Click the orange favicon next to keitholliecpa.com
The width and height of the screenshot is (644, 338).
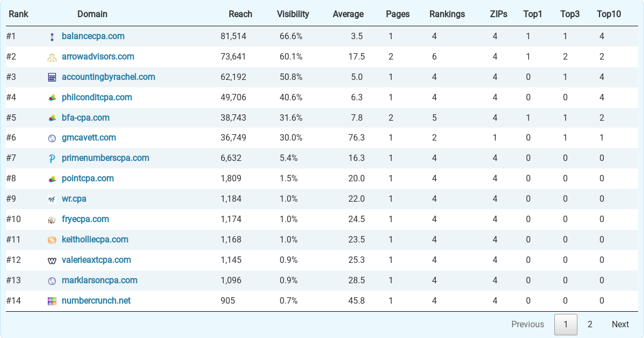point(52,239)
